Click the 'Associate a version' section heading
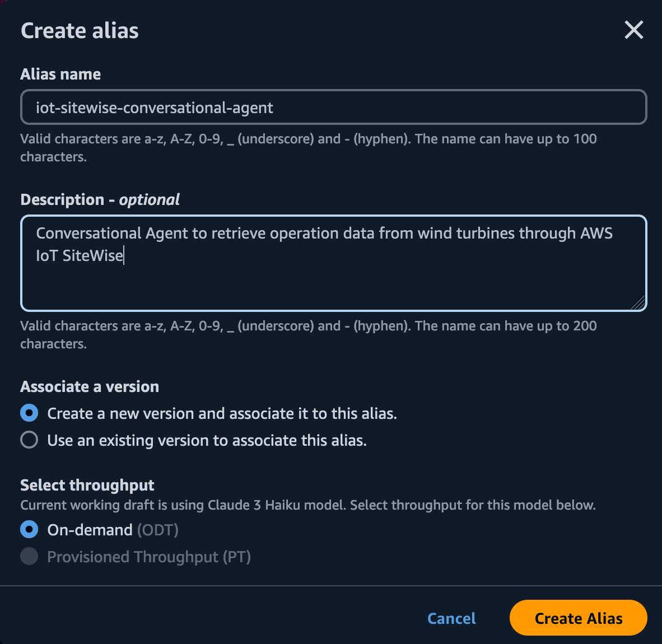The image size is (662, 644). coord(89,386)
